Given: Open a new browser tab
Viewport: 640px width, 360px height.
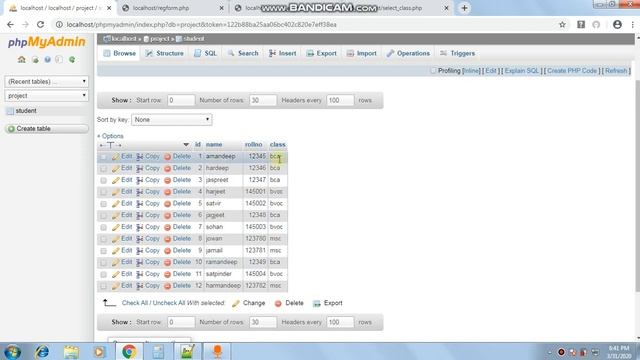Looking at the screenshot, I should click(464, 8).
